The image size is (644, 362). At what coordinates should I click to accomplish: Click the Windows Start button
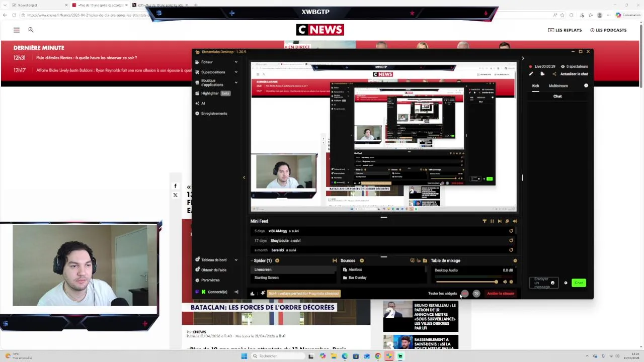coord(244,356)
